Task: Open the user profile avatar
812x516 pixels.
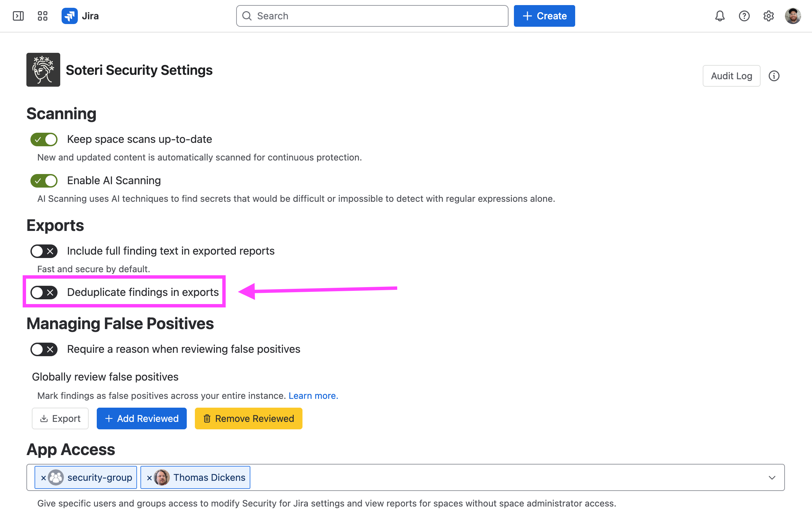Action: (793, 16)
